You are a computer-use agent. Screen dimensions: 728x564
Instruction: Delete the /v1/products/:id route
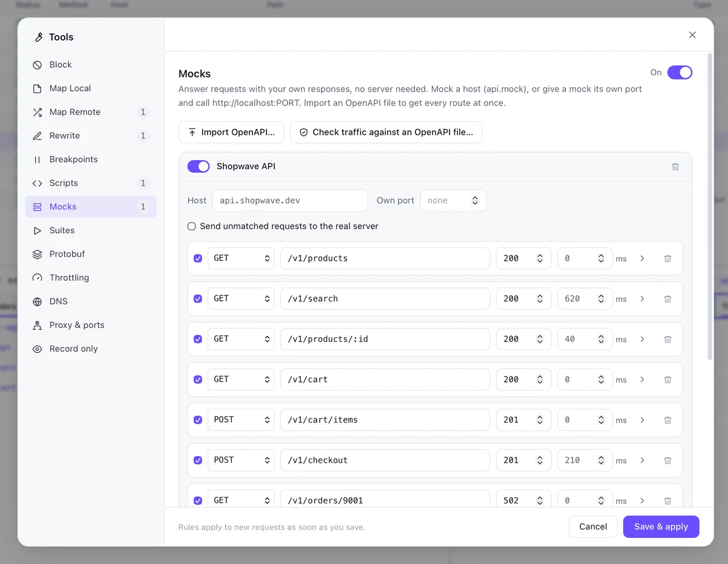click(667, 339)
